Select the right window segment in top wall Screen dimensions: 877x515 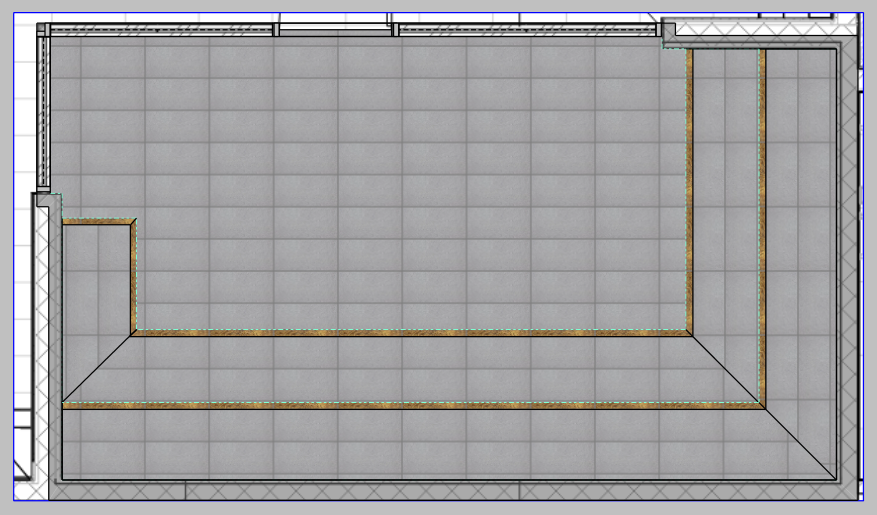[527, 30]
